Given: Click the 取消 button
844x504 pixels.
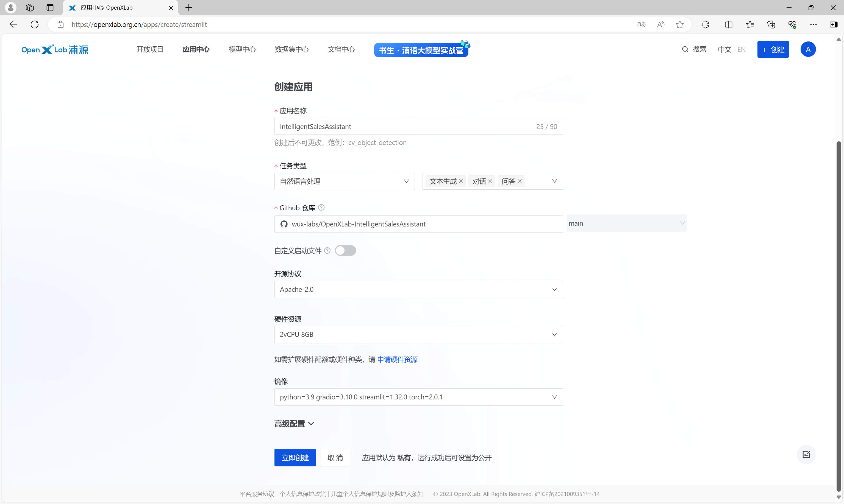Looking at the screenshot, I should 335,458.
